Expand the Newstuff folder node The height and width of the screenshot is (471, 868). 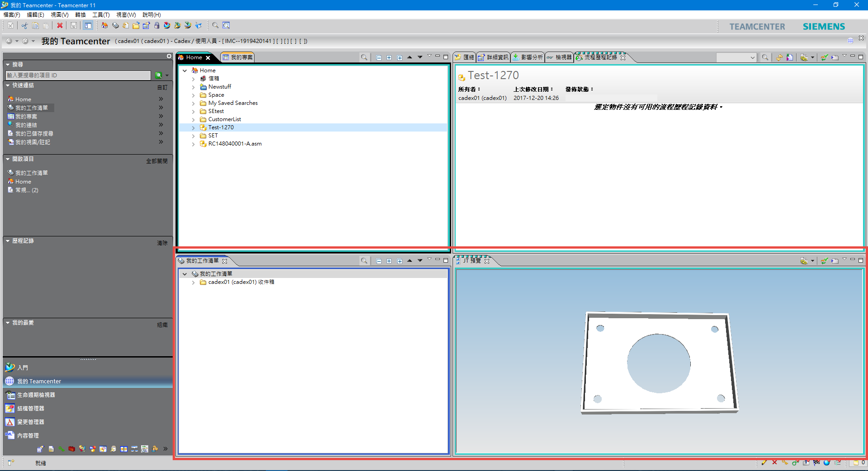click(x=193, y=87)
